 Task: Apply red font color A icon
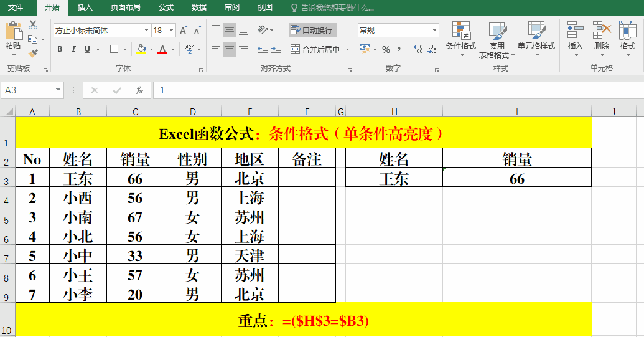pyautogui.click(x=162, y=49)
